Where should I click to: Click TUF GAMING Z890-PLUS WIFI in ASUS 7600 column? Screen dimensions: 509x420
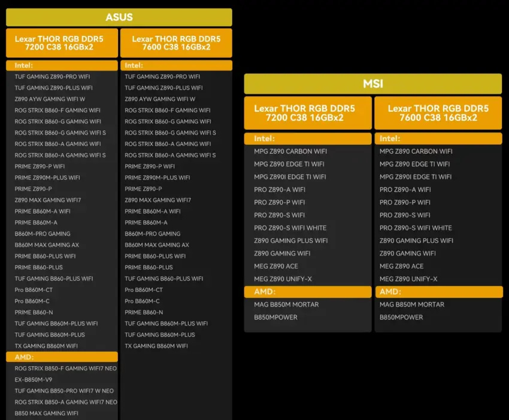(163, 88)
